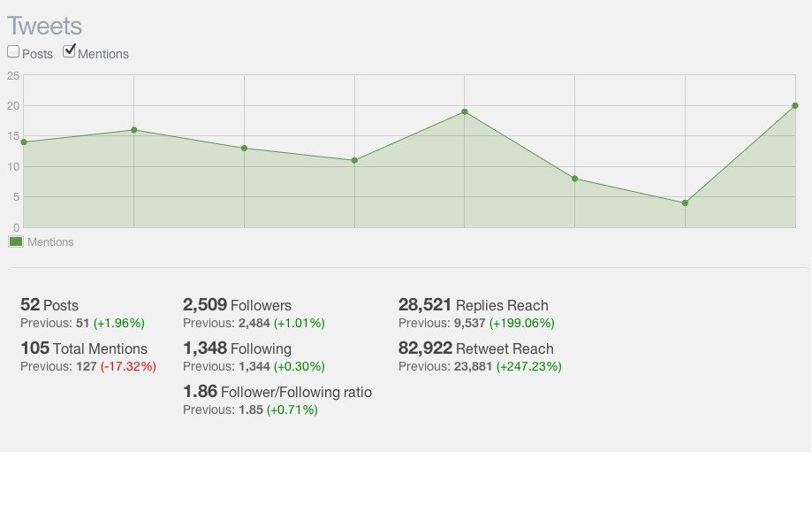812x505 pixels.
Task: Click the 2,509 Followers statistic
Action: 237,305
